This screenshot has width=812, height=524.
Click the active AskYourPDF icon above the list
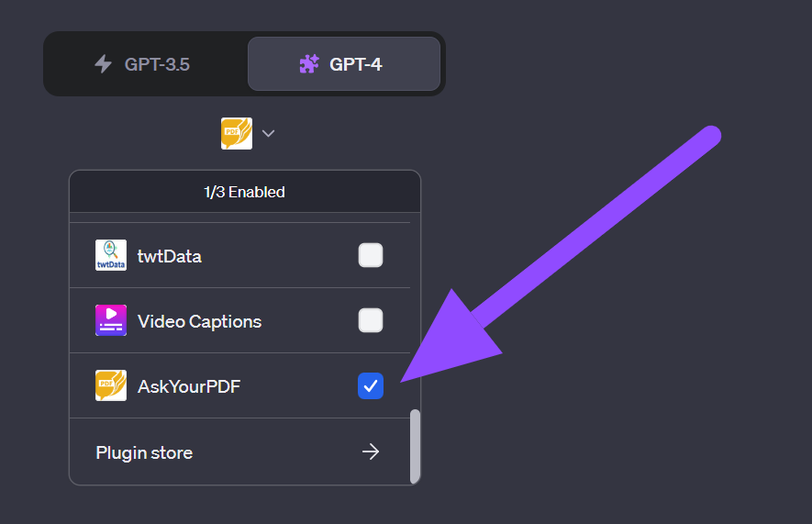(x=237, y=133)
